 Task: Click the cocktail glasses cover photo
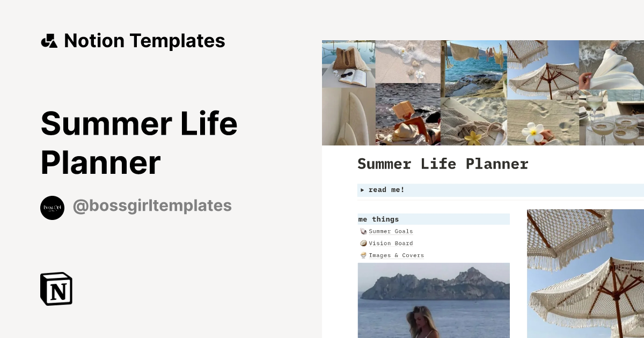click(x=611, y=120)
